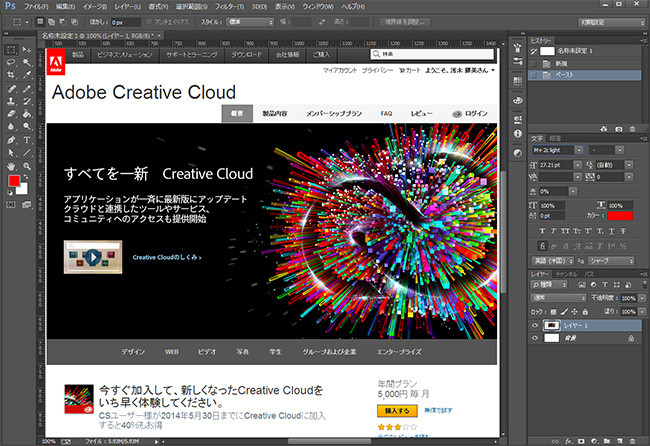Select the Eyedropper tool
The image size is (650, 446).
27,75
